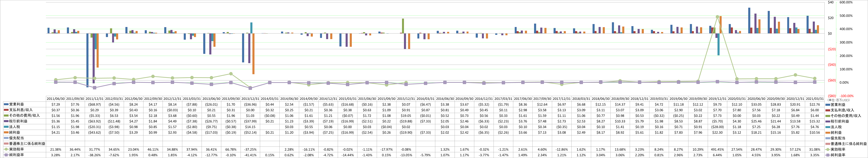Screen dimensions: 868x158
Task: Click the 純利益 row label in the table
Action: [14, 132]
